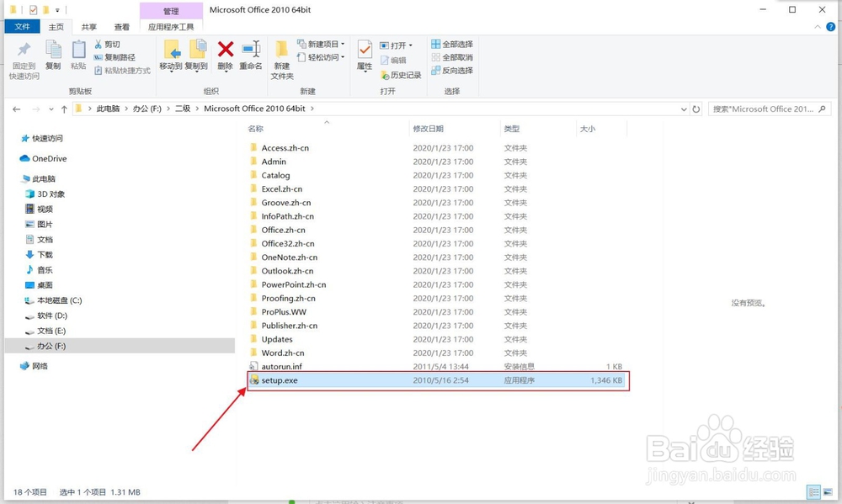Switch to Details view icon in status bar
This screenshot has height=504, width=842.
click(x=813, y=491)
